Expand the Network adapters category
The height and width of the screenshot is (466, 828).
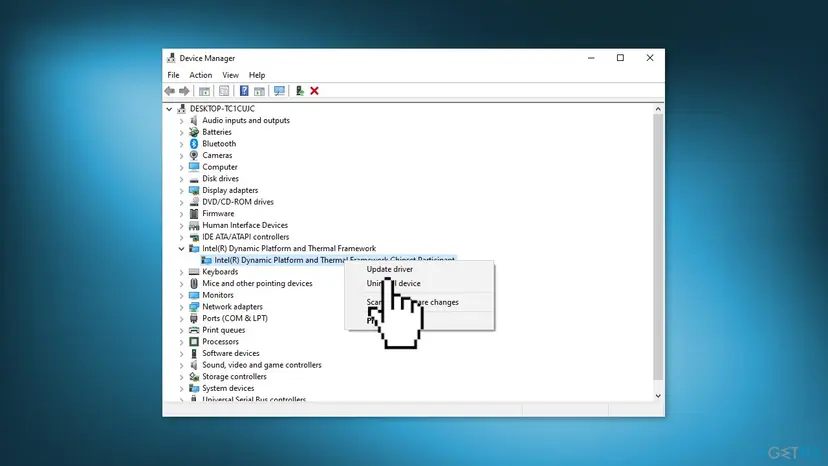181,307
